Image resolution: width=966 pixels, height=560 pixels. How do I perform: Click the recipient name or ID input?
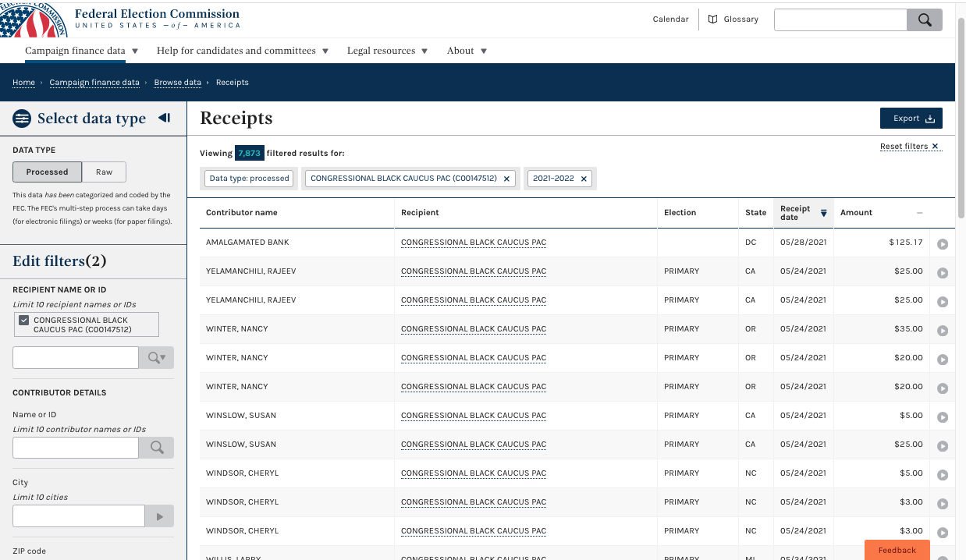76,358
